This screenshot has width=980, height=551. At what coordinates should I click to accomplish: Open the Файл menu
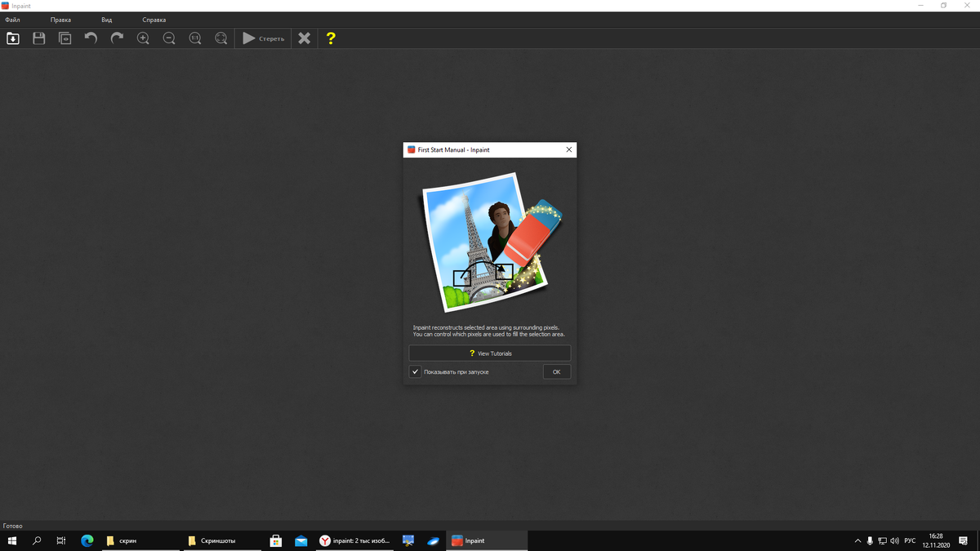(12, 20)
